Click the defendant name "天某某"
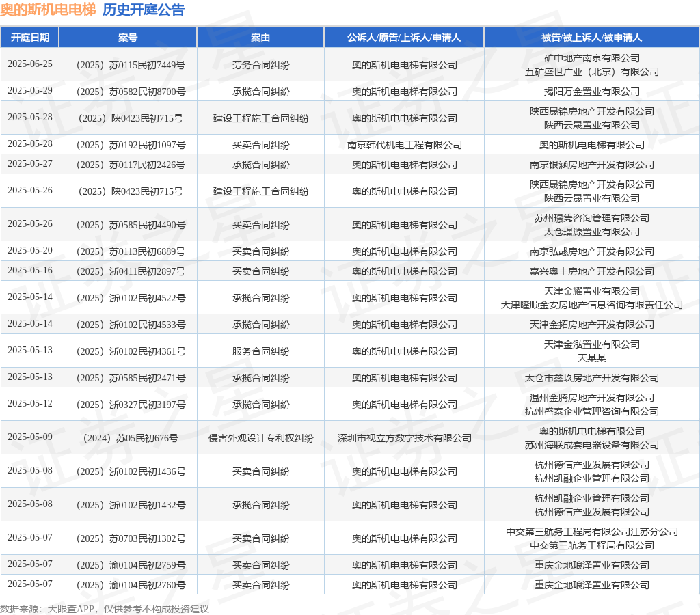The width and height of the screenshot is (700, 615). click(x=591, y=358)
